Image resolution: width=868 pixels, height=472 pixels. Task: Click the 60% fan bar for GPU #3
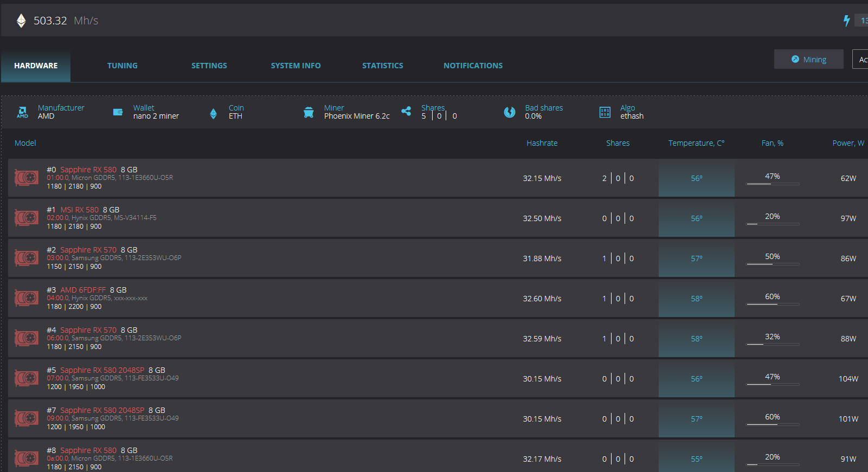point(773,304)
